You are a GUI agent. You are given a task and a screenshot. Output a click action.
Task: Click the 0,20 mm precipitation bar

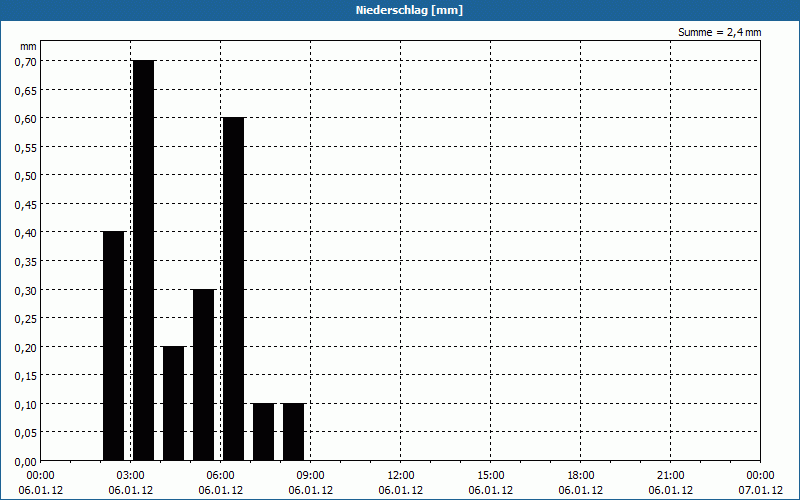(173, 404)
